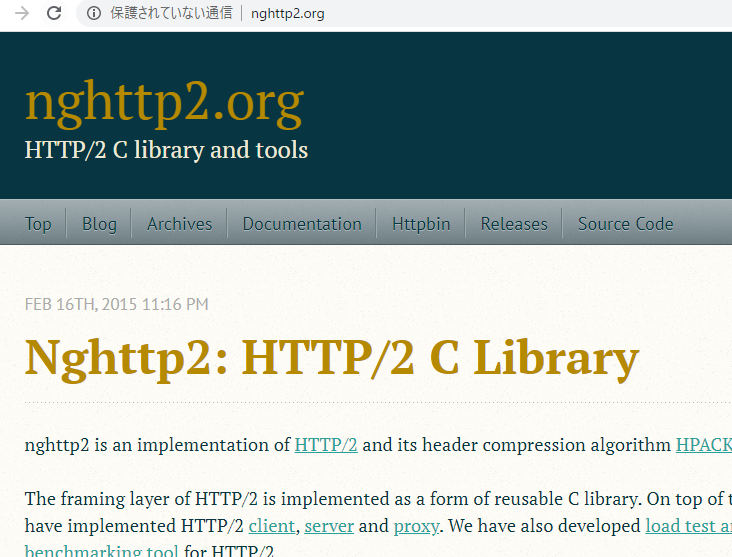Open the Httpbin navigation item
This screenshot has width=732, height=557.
[x=421, y=224]
